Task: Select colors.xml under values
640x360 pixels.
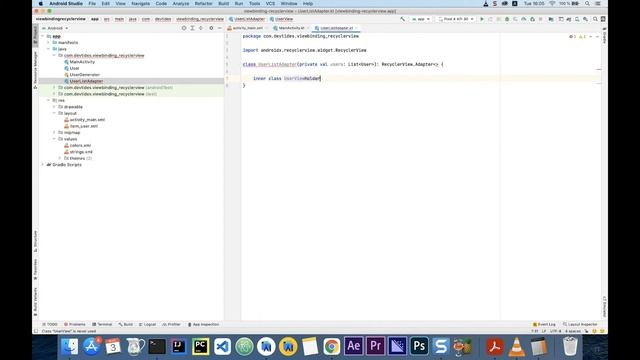Action: (80, 145)
